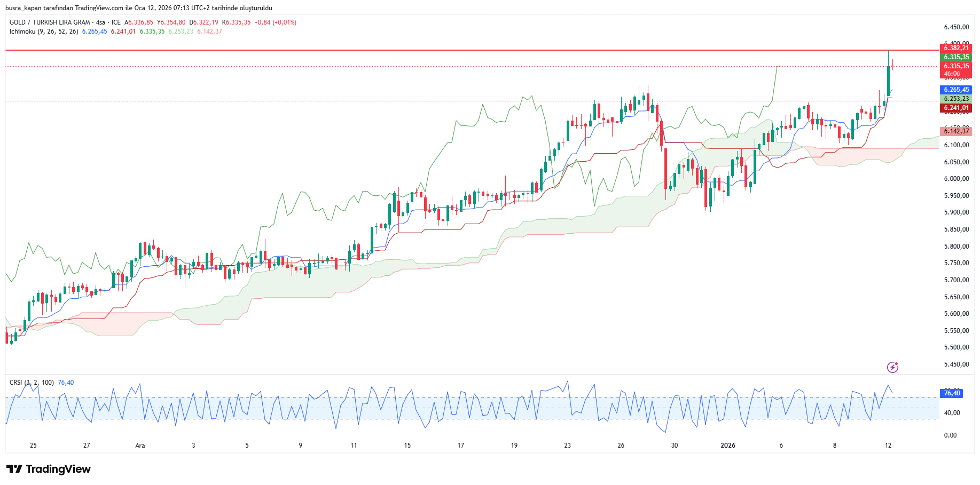Click the blue 6.265,45 Ichimoku price label
980x485 pixels.
955,90
